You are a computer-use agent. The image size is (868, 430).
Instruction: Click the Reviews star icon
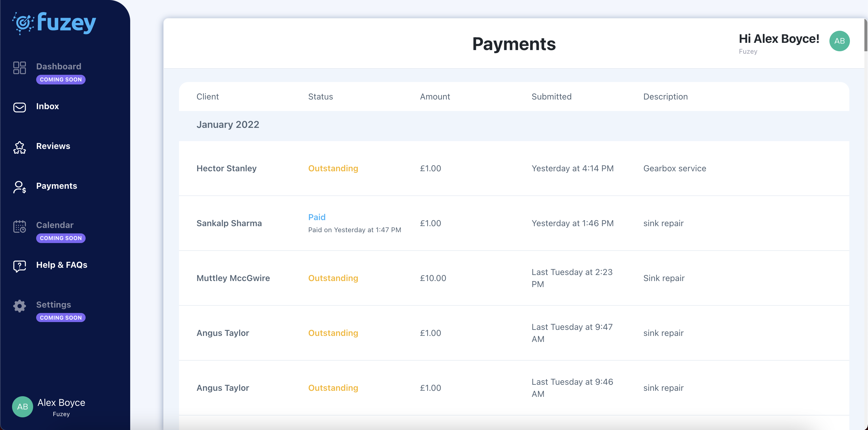(19, 147)
